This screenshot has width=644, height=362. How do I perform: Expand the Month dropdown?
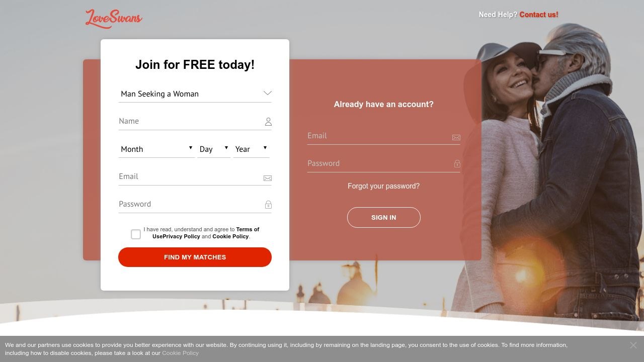click(157, 149)
